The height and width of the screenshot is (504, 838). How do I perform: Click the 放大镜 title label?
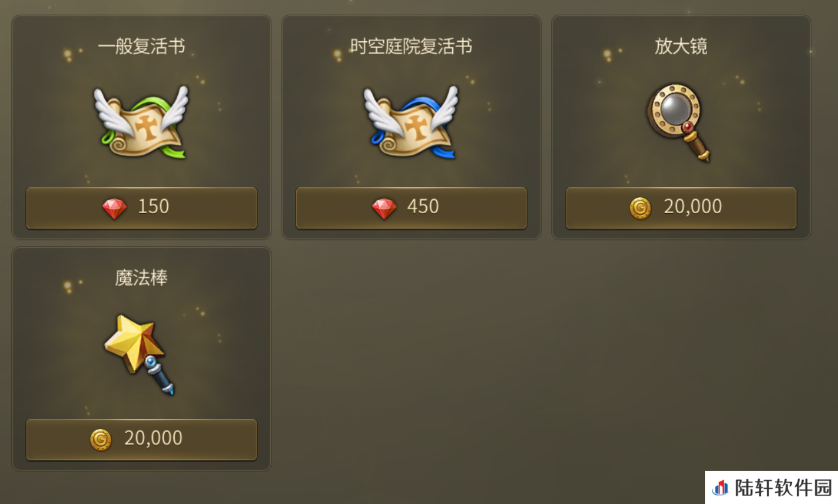(x=681, y=46)
